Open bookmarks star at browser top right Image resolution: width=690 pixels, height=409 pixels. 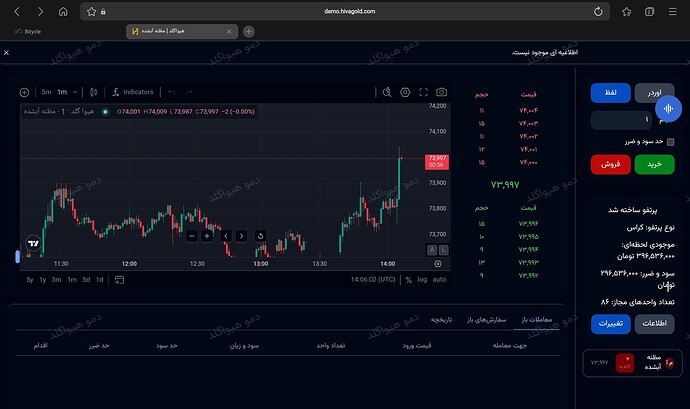(x=626, y=11)
